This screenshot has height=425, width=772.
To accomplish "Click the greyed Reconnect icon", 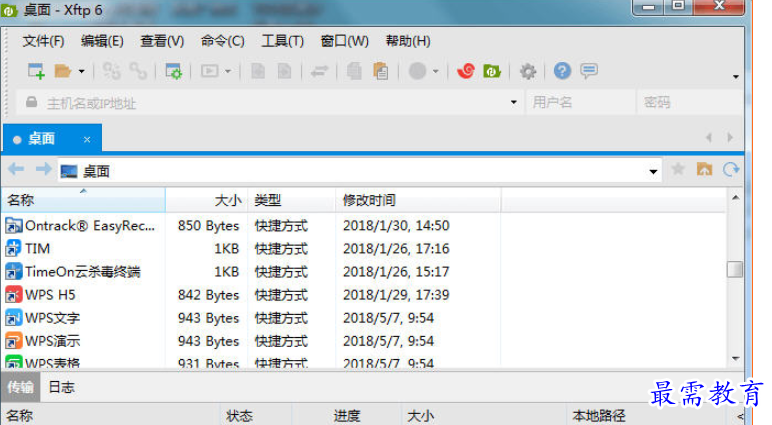I will pos(111,71).
